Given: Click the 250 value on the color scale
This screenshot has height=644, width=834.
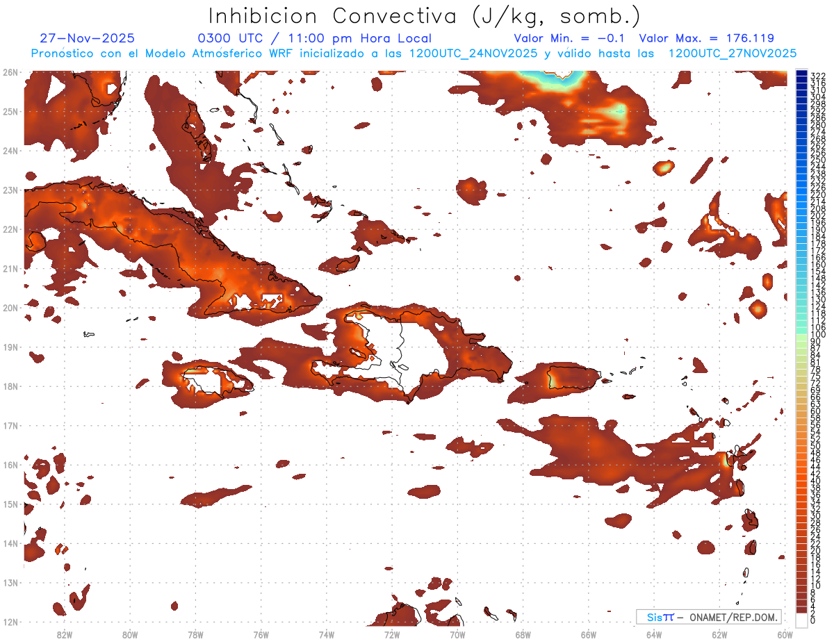Looking at the screenshot, I should 818,160.
